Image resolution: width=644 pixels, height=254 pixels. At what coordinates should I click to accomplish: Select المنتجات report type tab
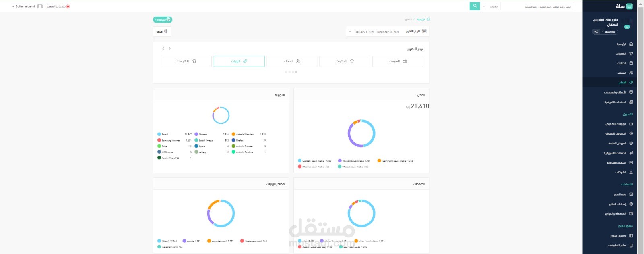tap(345, 61)
